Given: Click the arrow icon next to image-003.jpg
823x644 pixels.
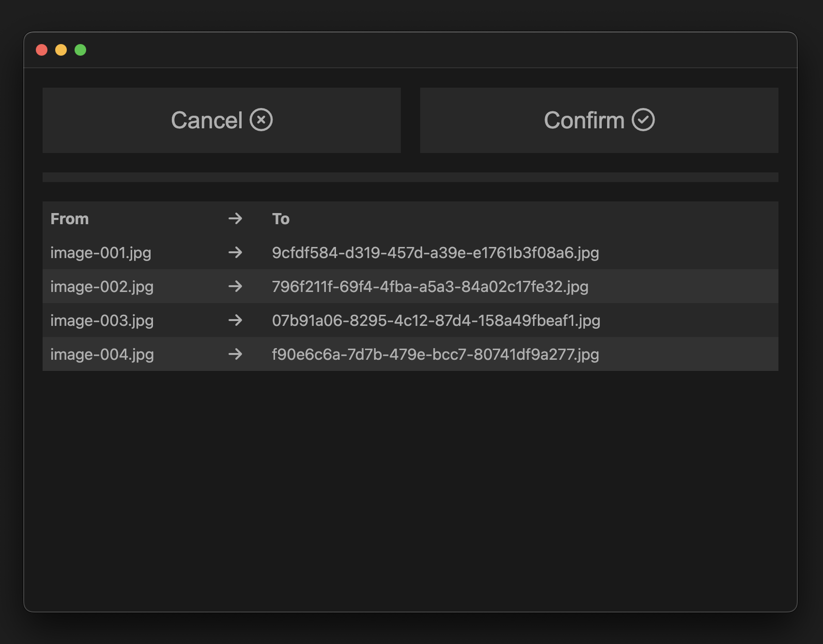Looking at the screenshot, I should pyautogui.click(x=235, y=320).
